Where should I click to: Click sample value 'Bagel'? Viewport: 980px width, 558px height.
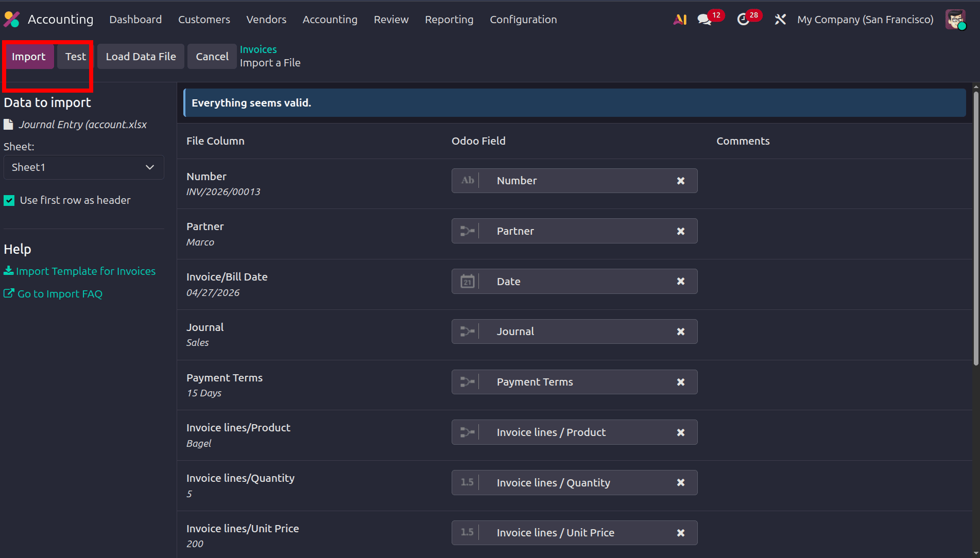coord(199,444)
